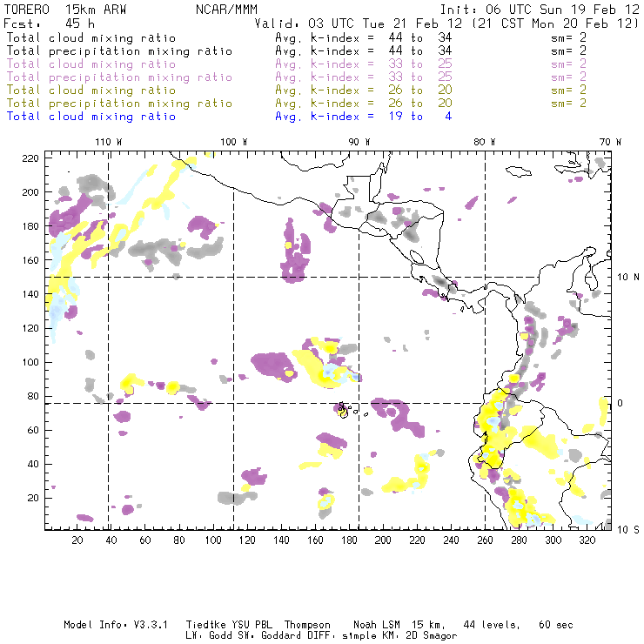Click the '70 W' longitude label
This screenshot has width=644, height=644.
point(610,142)
